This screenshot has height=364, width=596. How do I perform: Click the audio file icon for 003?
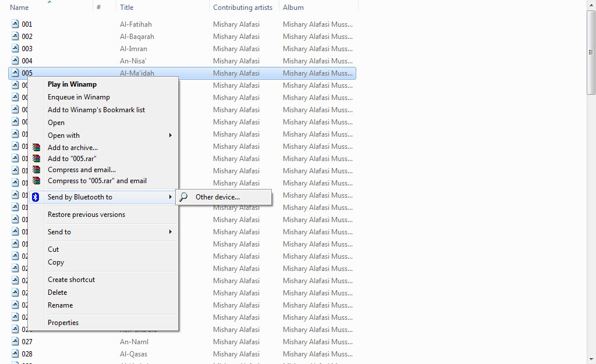[x=15, y=48]
